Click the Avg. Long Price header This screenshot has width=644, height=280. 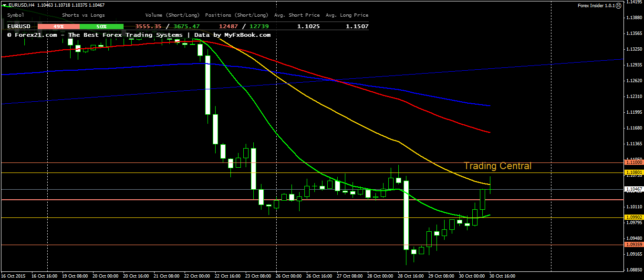(347, 15)
